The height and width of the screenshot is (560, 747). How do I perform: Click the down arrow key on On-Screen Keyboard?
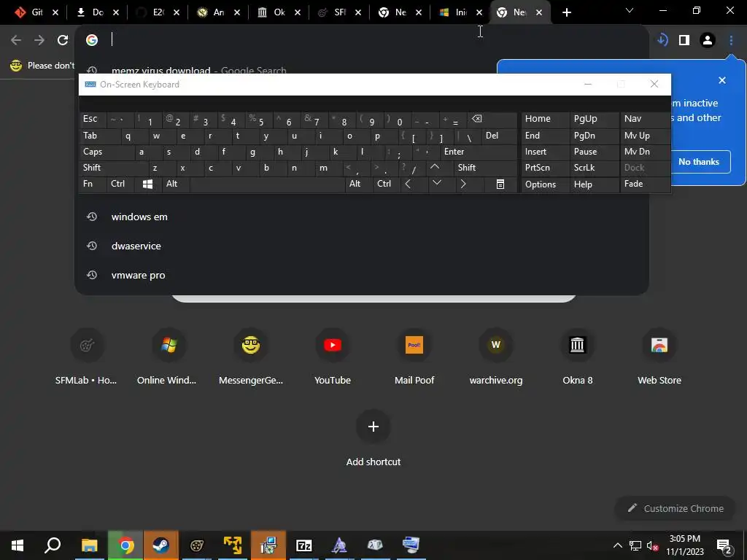point(437,183)
